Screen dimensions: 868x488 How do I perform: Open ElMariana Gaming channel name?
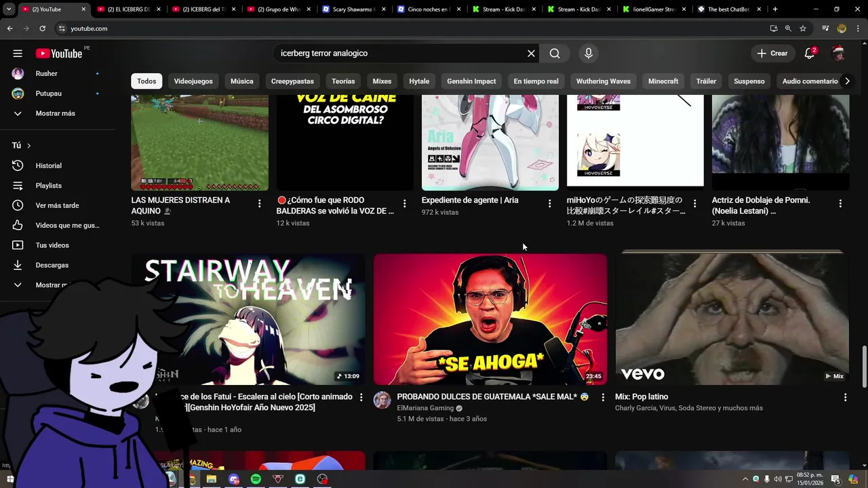(425, 408)
